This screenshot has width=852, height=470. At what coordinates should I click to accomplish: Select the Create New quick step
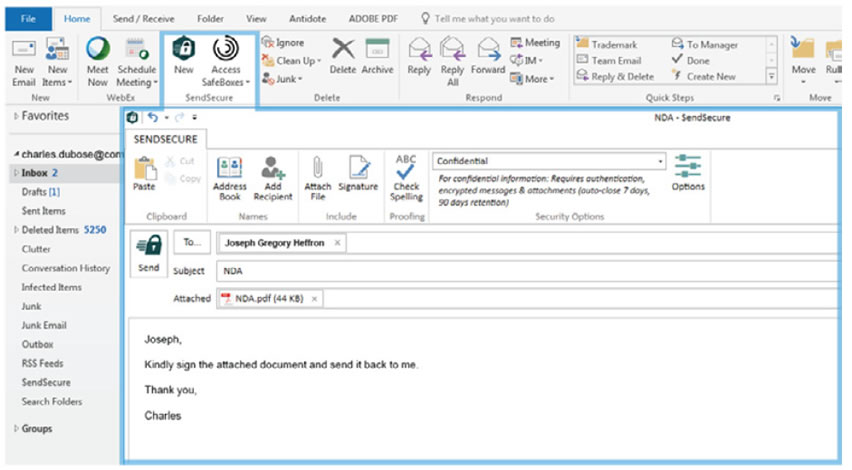[x=704, y=77]
